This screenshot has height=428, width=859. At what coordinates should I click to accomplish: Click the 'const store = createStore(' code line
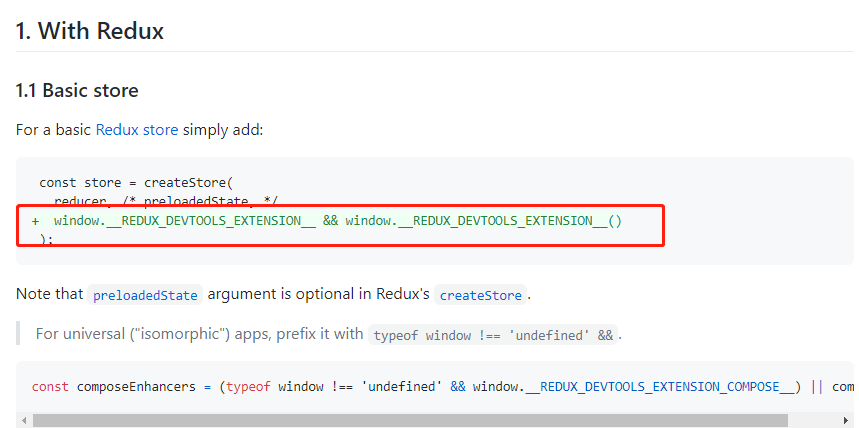click(136, 182)
